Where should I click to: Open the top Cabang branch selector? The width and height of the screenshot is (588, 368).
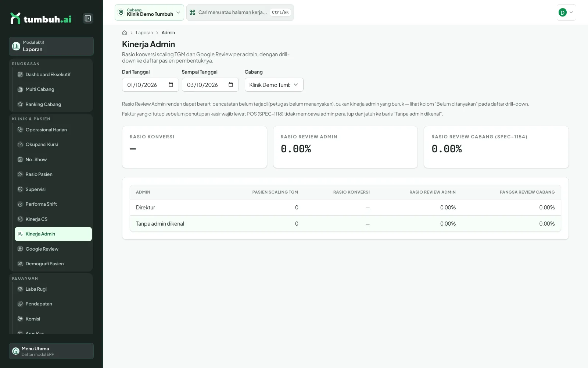click(x=149, y=13)
